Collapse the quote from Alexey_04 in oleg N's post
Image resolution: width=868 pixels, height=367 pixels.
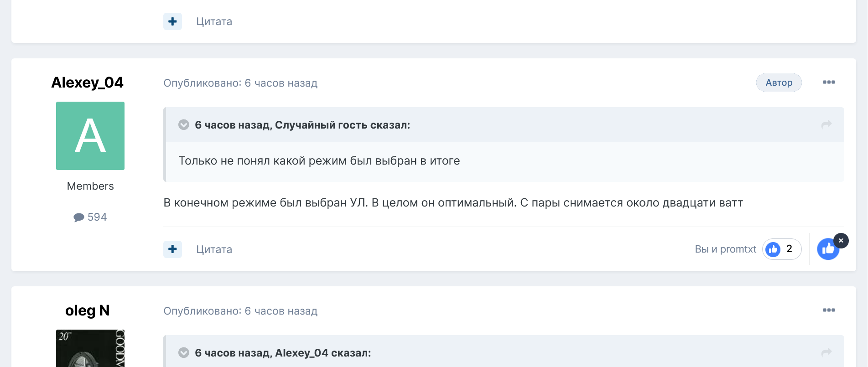[183, 352]
